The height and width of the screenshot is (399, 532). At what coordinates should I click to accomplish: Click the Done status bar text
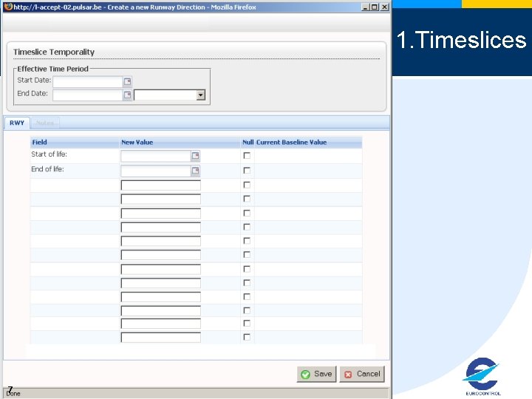[13, 394]
